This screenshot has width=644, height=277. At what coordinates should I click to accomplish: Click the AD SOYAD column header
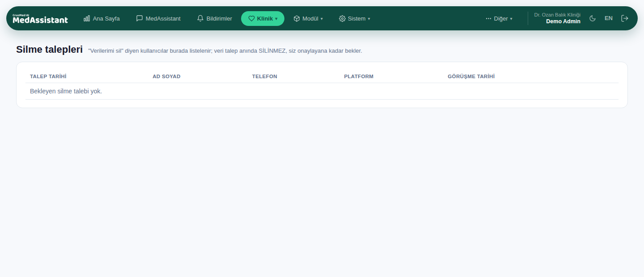[166, 76]
